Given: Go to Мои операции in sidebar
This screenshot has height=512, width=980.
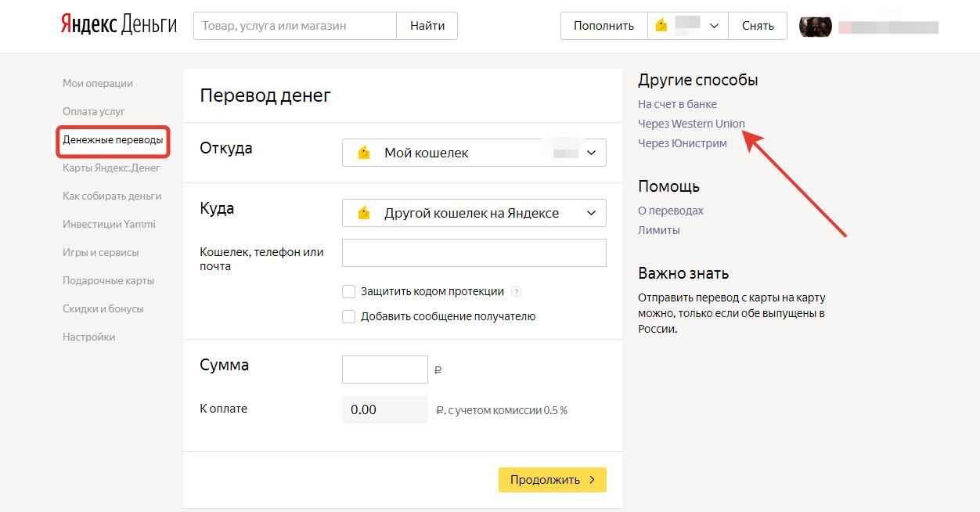Looking at the screenshot, I should pyautogui.click(x=98, y=84).
